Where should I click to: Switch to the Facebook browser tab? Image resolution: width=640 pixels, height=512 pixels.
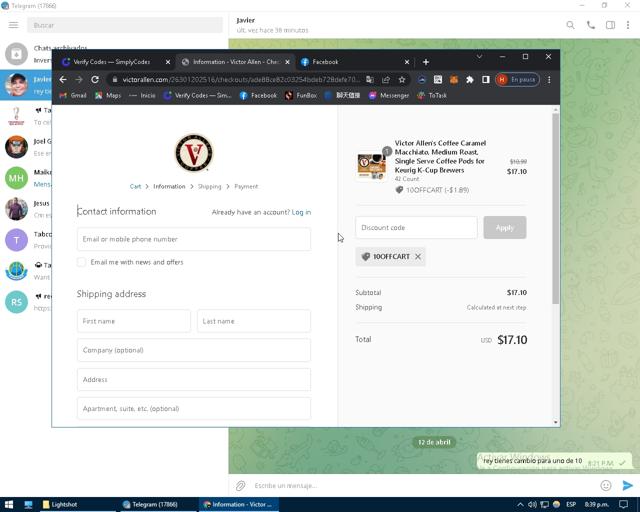[354, 62]
